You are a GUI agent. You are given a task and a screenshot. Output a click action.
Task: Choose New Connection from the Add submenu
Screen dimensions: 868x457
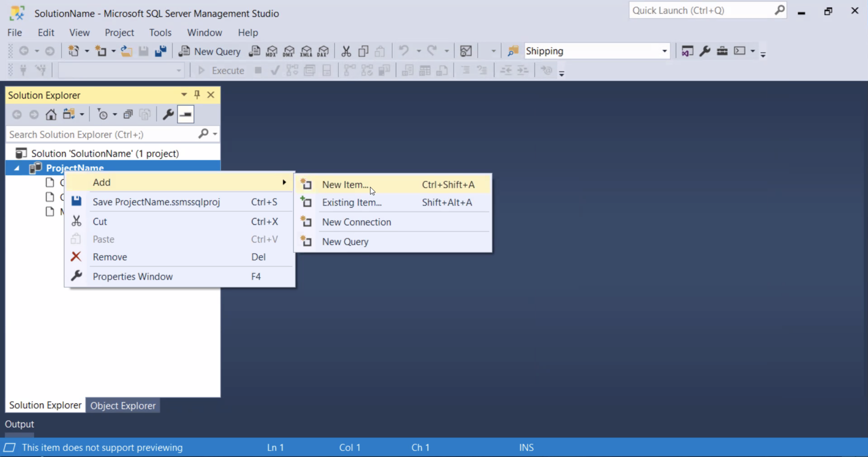point(393,222)
